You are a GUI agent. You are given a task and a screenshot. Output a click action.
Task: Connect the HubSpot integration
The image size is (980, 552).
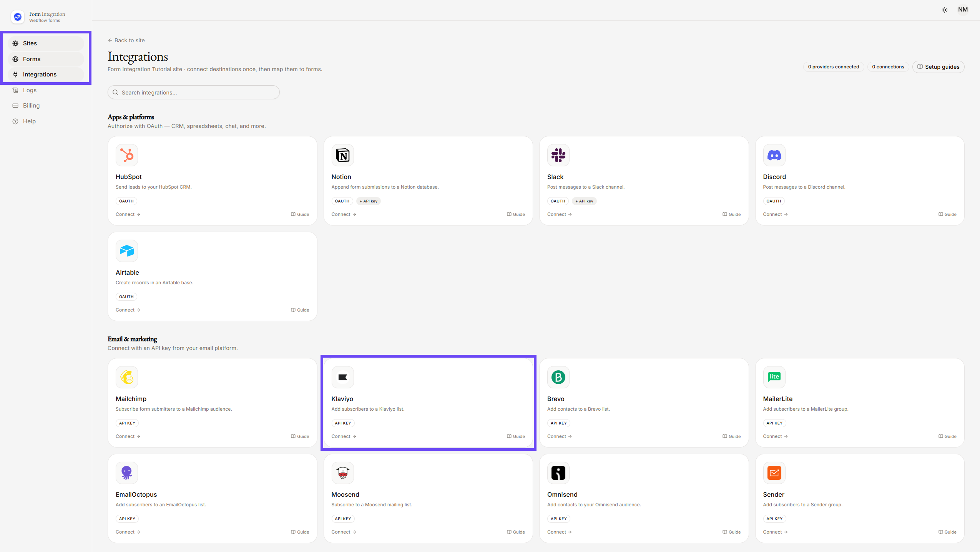pyautogui.click(x=128, y=214)
